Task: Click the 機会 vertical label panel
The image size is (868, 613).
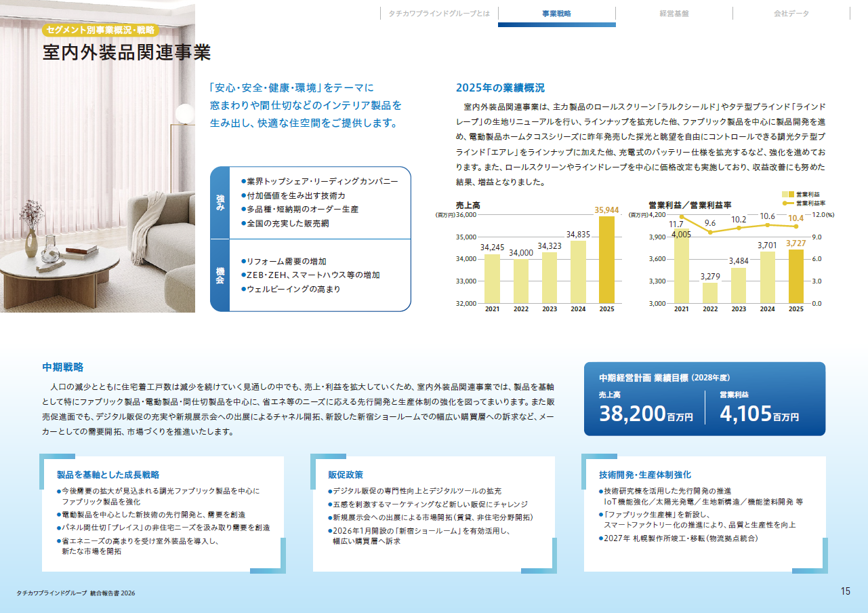Action: 220,275
